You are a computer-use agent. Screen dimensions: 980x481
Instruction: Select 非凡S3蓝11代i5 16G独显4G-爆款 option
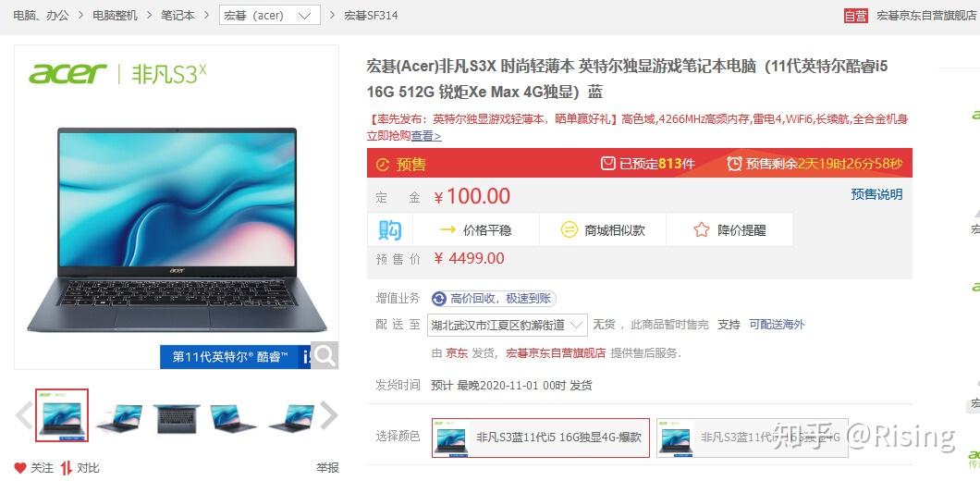[541, 438]
